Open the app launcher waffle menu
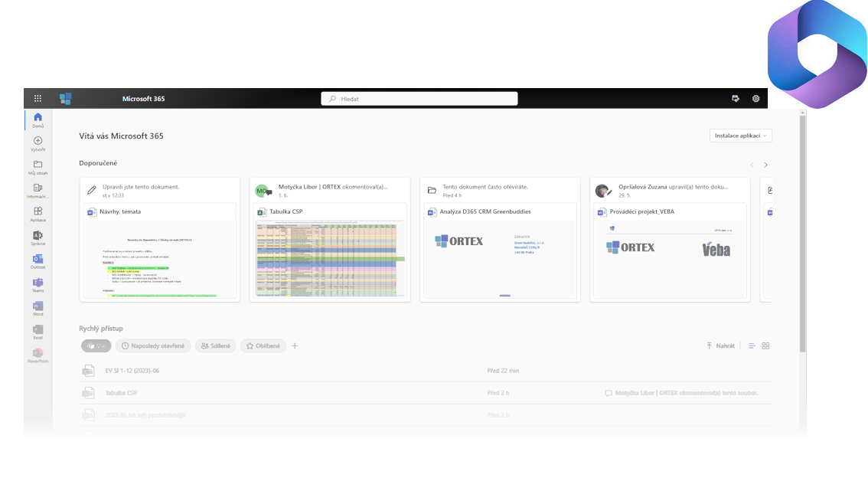868x478 pixels. (38, 99)
